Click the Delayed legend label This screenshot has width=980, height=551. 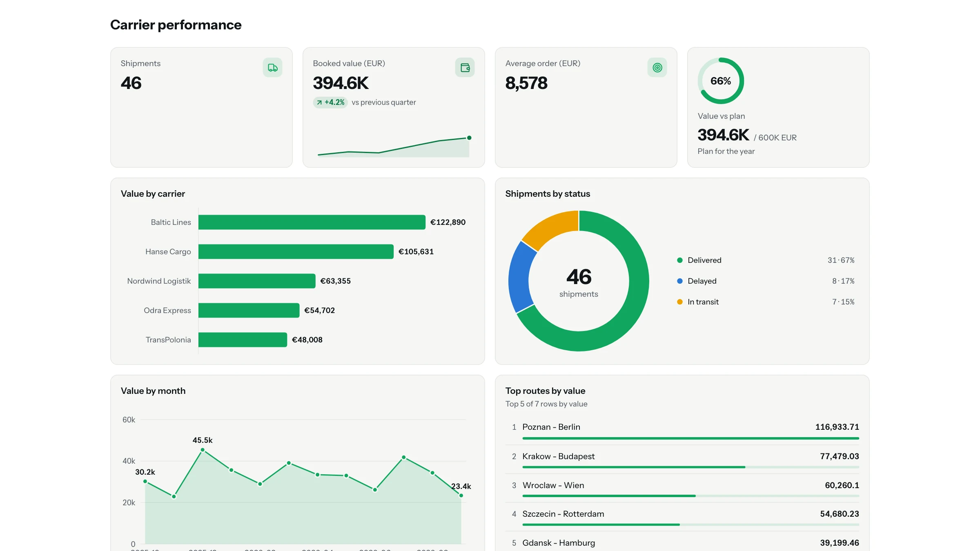point(702,281)
